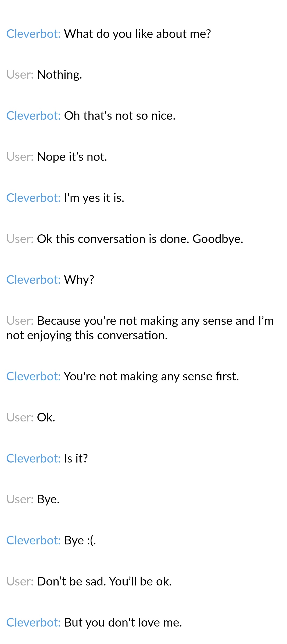Screen dimensions: 287x644
Task: Click Cleverbot's "Is it?" message
Action: pos(76,459)
